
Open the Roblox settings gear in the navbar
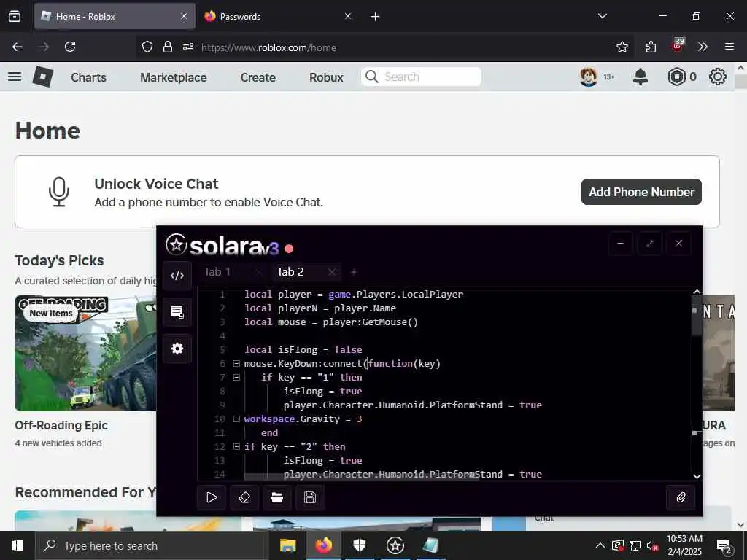pos(718,77)
